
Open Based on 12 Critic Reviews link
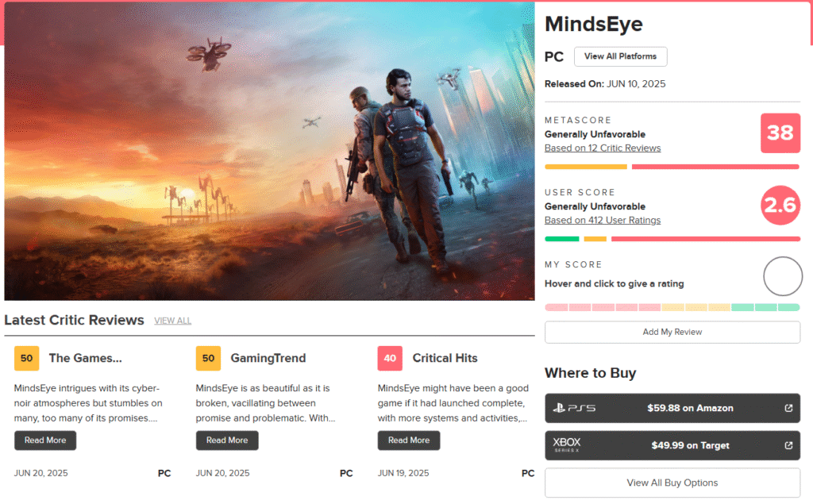(x=603, y=148)
